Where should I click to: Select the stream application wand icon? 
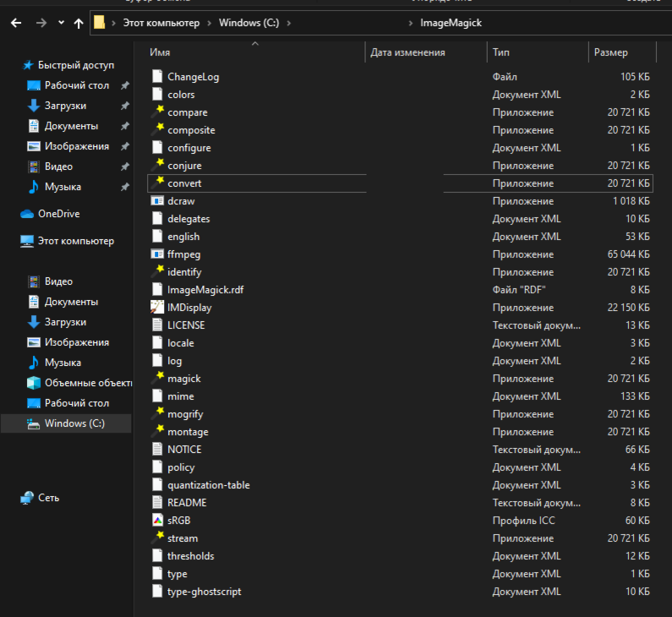click(157, 538)
